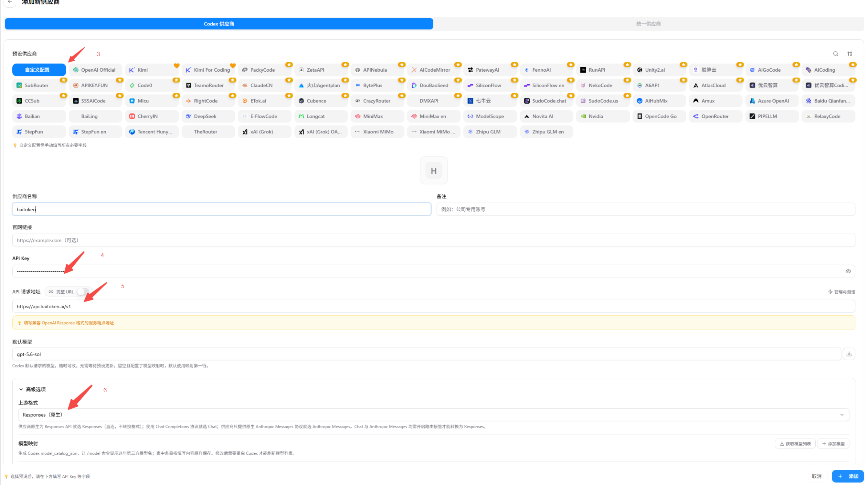This screenshot has width=868, height=485.
Task: Choose the Kimi For Coding preset
Action: click(208, 70)
